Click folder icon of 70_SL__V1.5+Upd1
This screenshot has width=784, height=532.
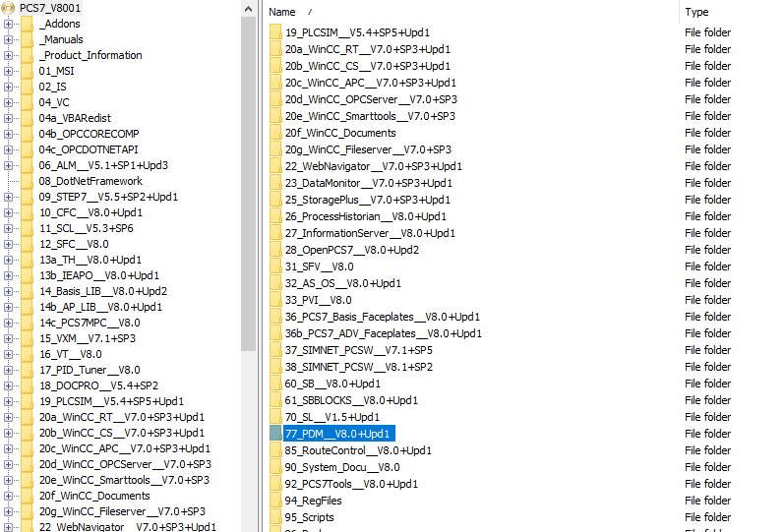click(x=275, y=417)
